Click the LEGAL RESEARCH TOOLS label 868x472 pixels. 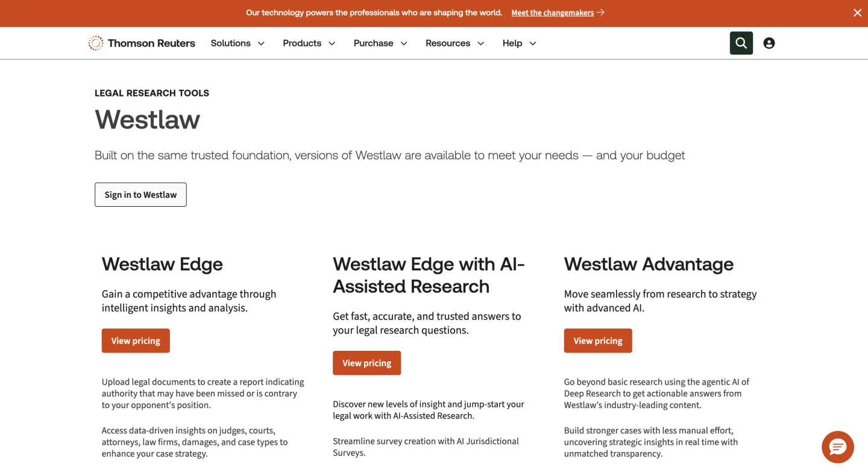coord(152,93)
